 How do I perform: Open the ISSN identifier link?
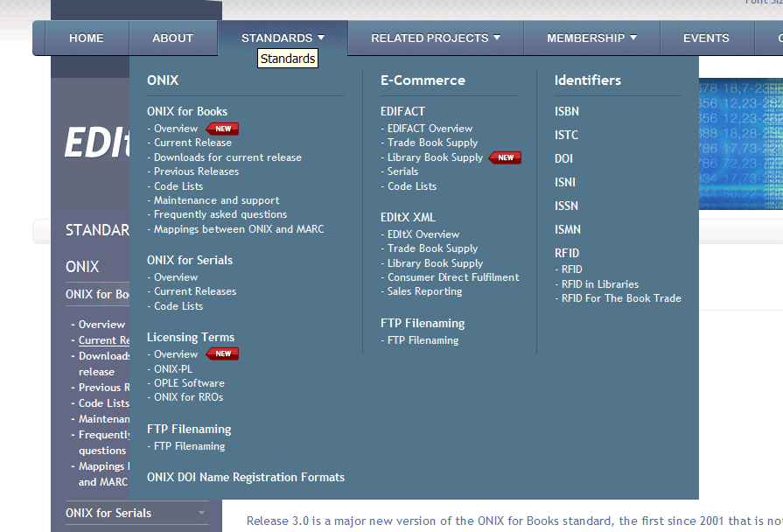tap(566, 206)
